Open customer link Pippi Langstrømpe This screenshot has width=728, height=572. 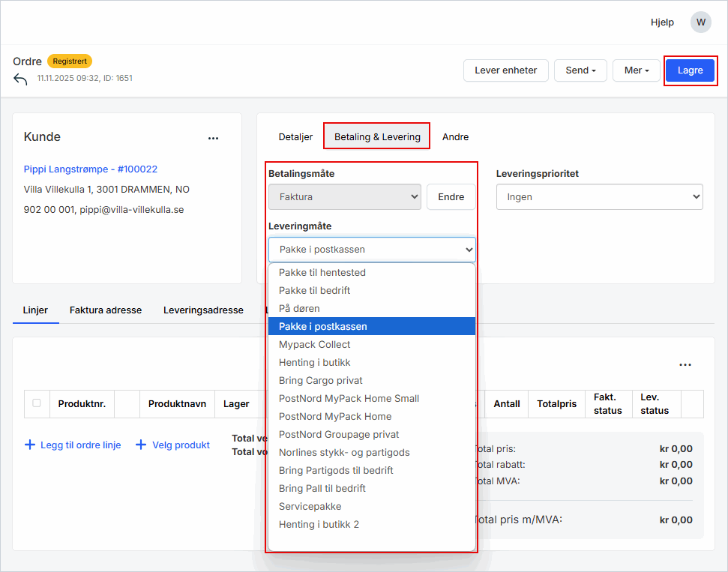(91, 169)
